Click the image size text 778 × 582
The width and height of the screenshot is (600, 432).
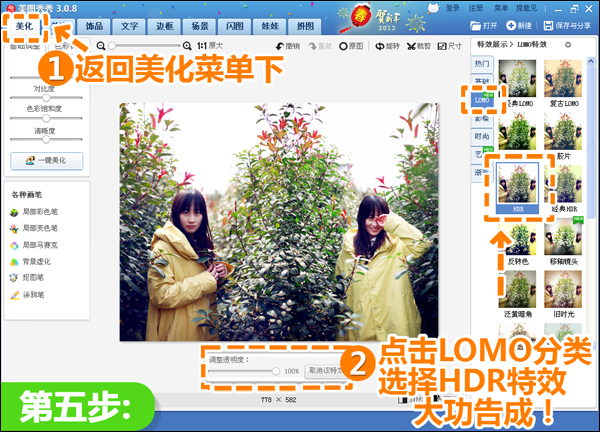click(278, 399)
